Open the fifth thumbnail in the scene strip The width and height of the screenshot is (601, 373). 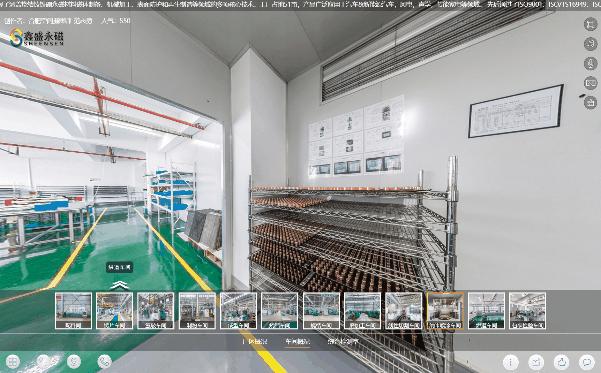point(238,311)
